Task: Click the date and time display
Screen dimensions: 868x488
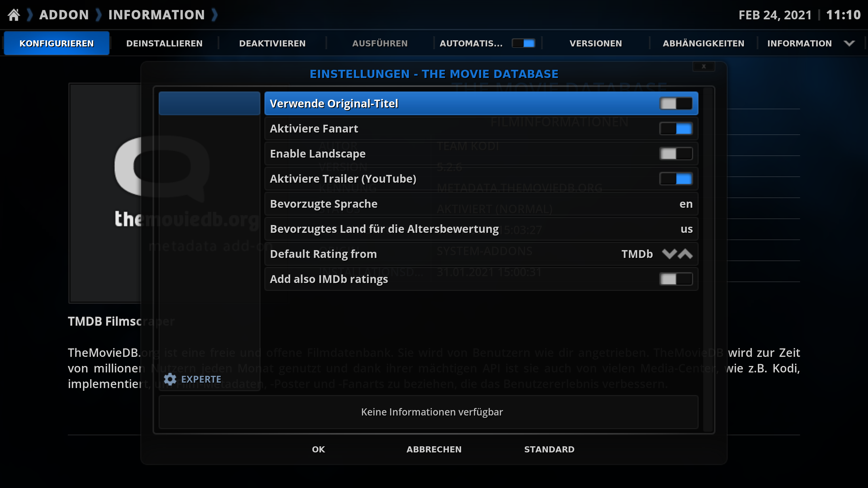Action: [x=800, y=15]
